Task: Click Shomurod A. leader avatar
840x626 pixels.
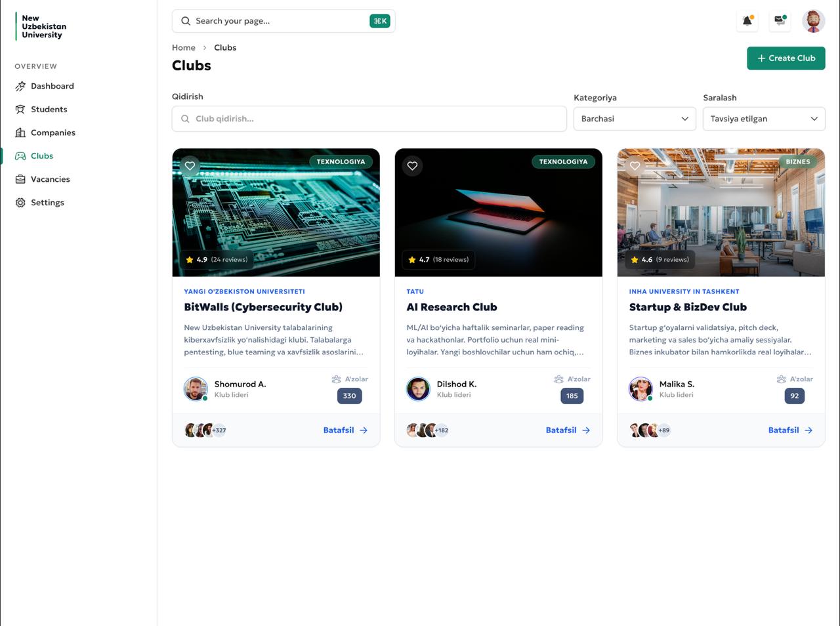Action: point(196,388)
